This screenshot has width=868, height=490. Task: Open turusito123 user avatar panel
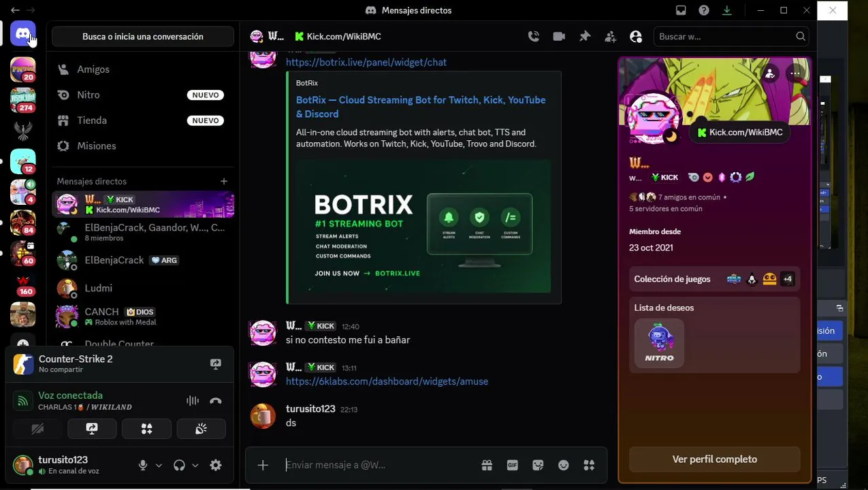point(22,465)
